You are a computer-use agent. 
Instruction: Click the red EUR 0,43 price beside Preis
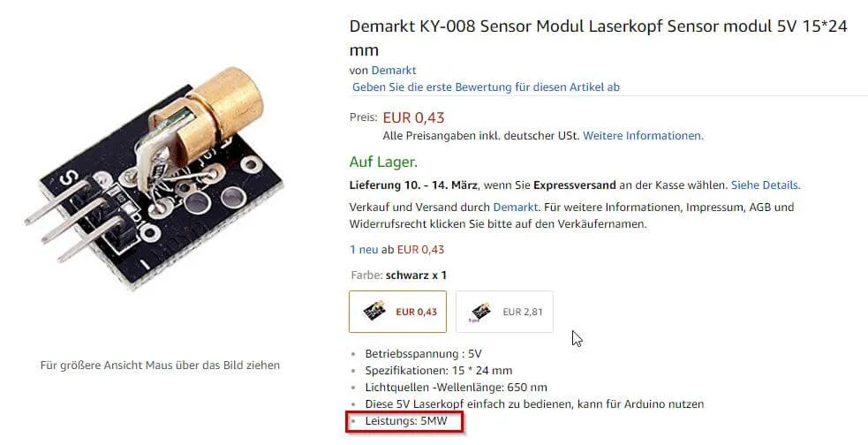coord(413,117)
